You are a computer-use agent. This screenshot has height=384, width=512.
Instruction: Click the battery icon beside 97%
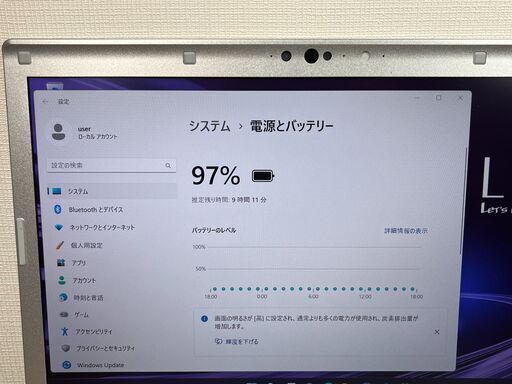(x=263, y=176)
